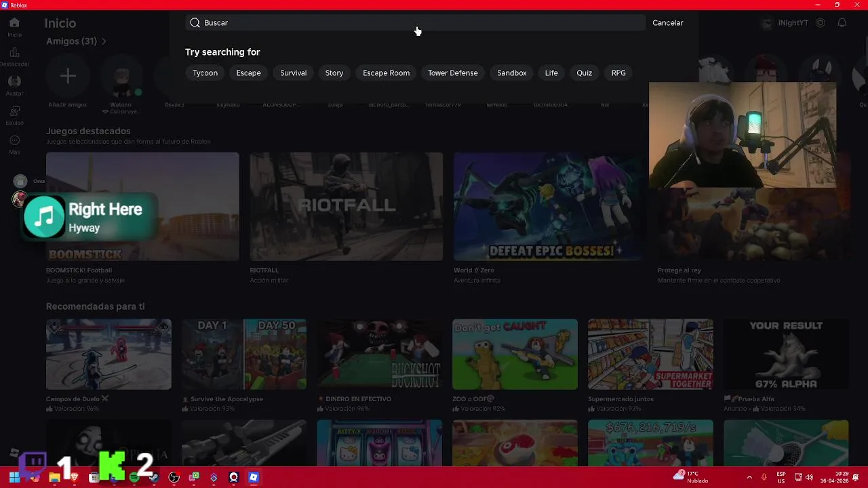The width and height of the screenshot is (868, 488).
Task: Open the Robux icon in top bar
Action: [x=820, y=23]
